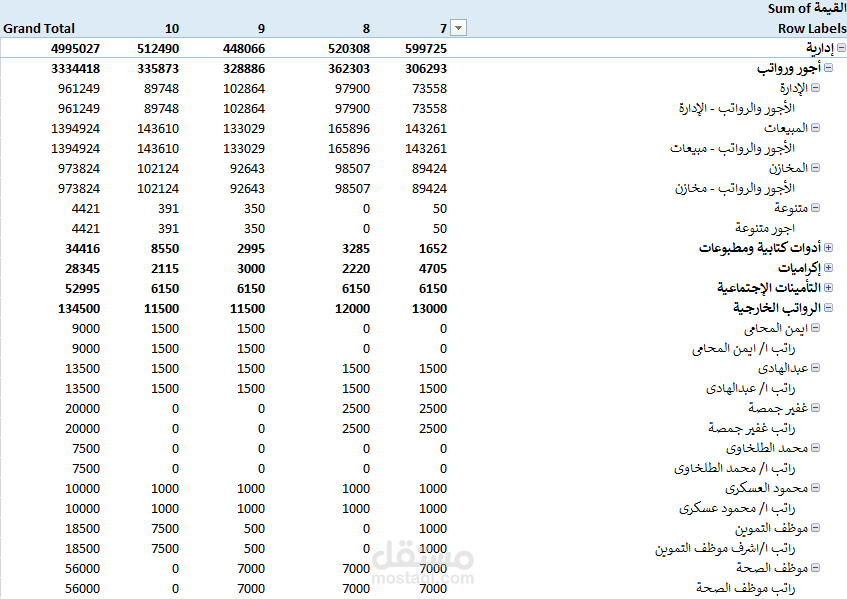847x599 pixels.
Task: Select total 28345 for إكراميات
Action: tap(82, 268)
